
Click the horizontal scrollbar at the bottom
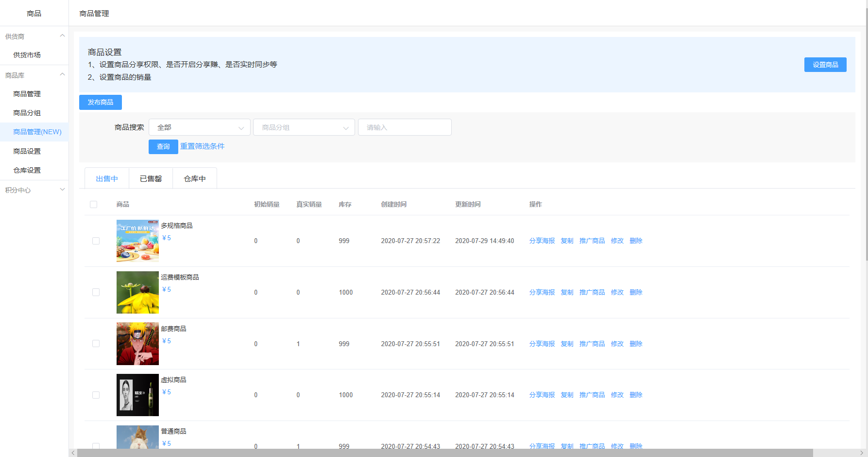(445, 453)
